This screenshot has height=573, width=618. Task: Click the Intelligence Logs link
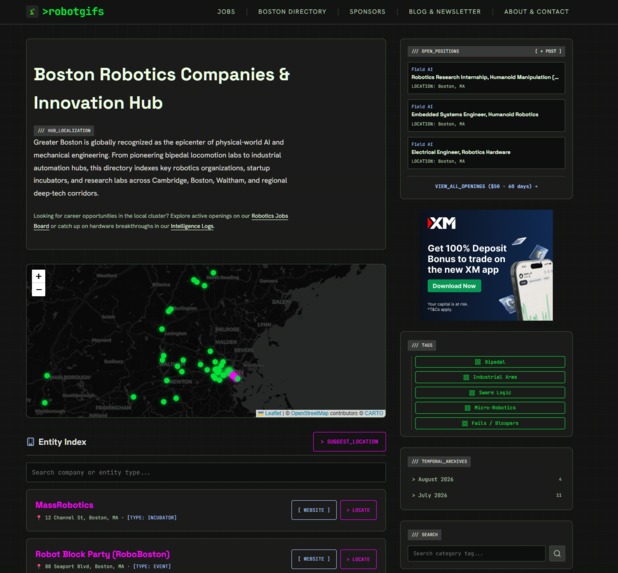coord(192,226)
